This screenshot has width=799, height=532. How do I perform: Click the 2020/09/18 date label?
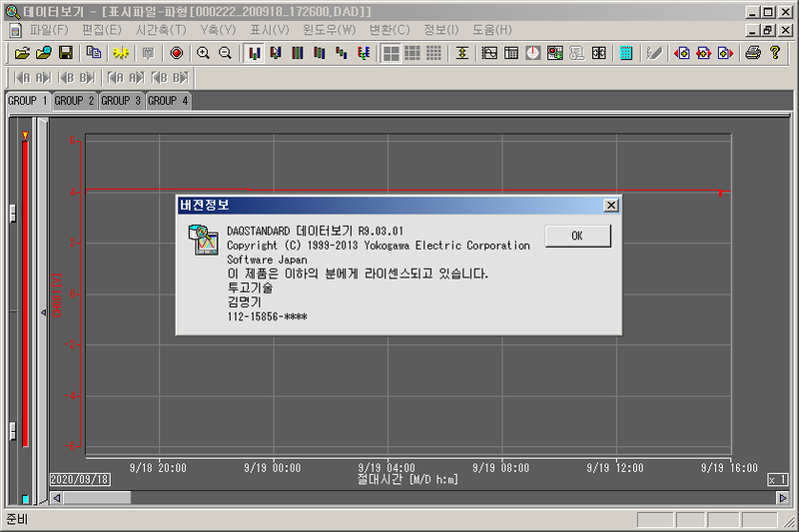tap(80, 480)
